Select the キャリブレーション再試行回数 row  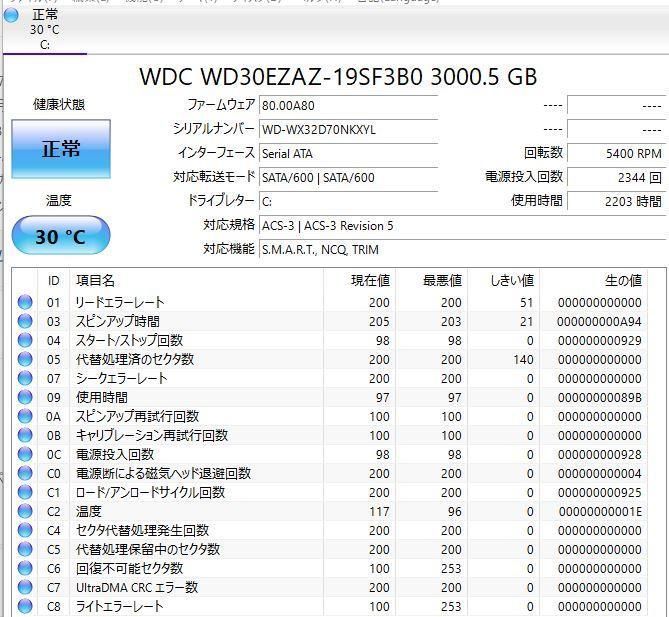tap(330, 435)
